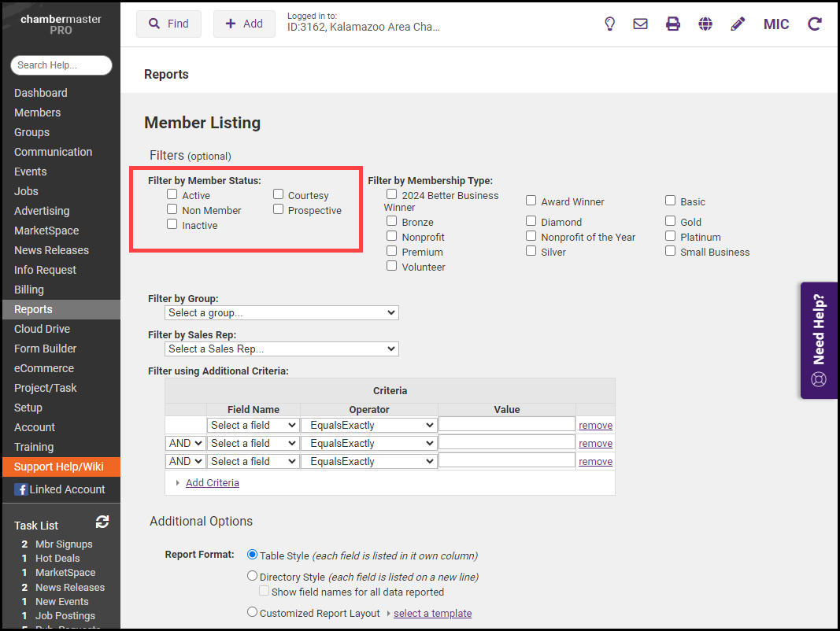This screenshot has height=631, width=840.
Task: Expand the Filter by Sales Rep dropdown
Action: pyautogui.click(x=282, y=349)
